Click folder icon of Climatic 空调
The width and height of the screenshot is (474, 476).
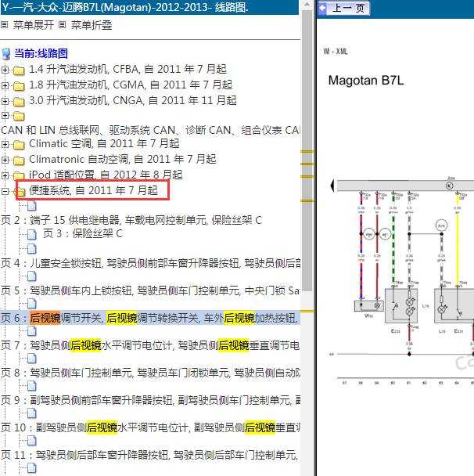[19, 145]
